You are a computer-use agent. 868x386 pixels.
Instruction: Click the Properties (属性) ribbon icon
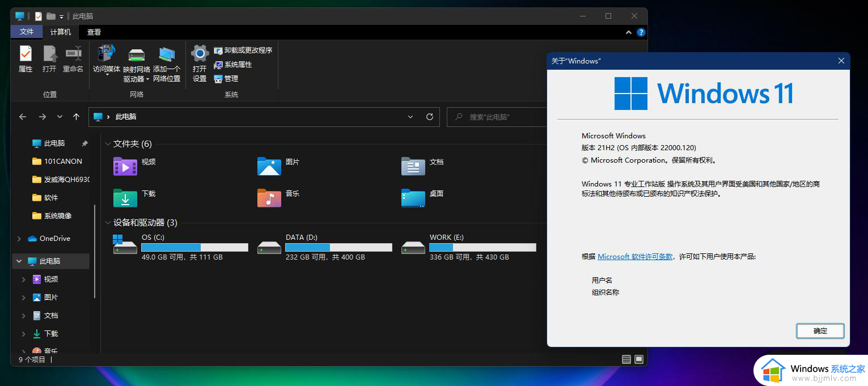[x=26, y=59]
